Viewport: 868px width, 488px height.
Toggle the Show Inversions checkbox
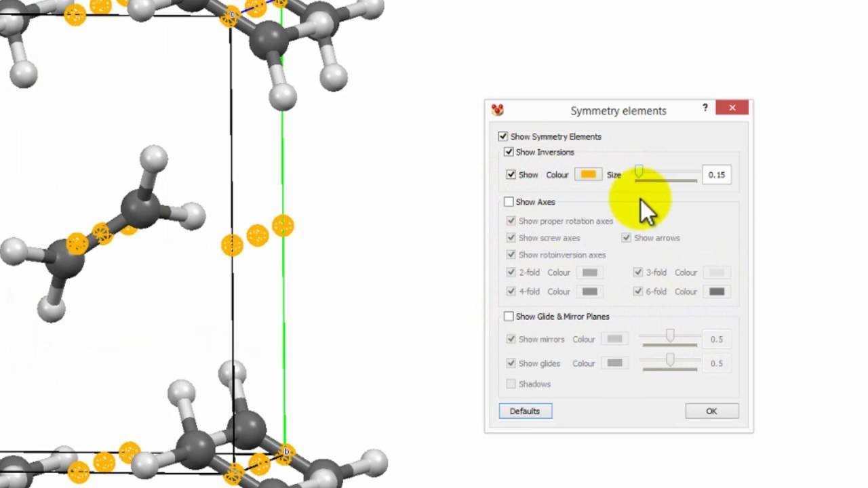click(509, 152)
